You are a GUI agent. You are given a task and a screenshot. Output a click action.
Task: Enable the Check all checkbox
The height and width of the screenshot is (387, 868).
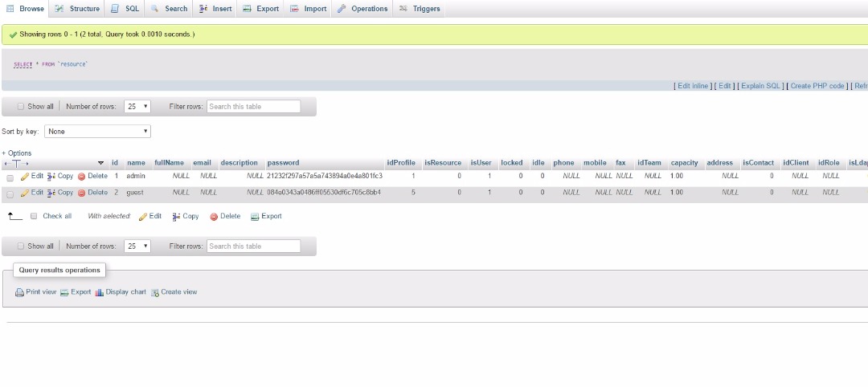pos(34,216)
